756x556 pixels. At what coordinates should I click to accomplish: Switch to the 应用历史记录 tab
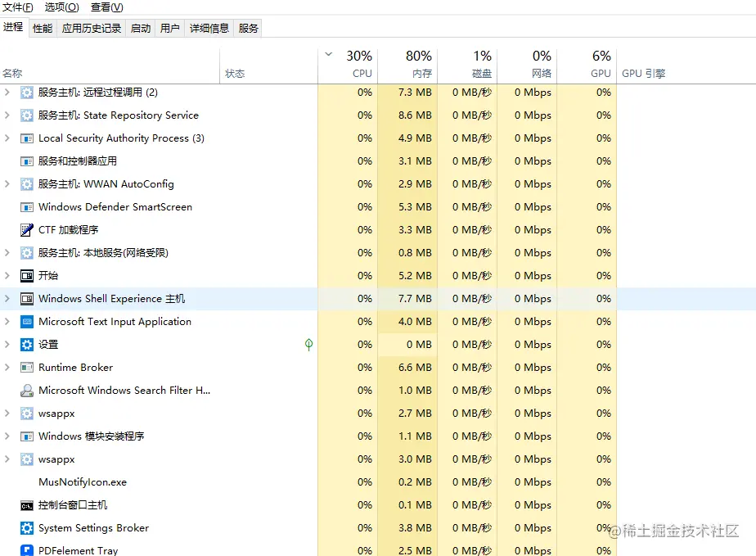point(92,29)
